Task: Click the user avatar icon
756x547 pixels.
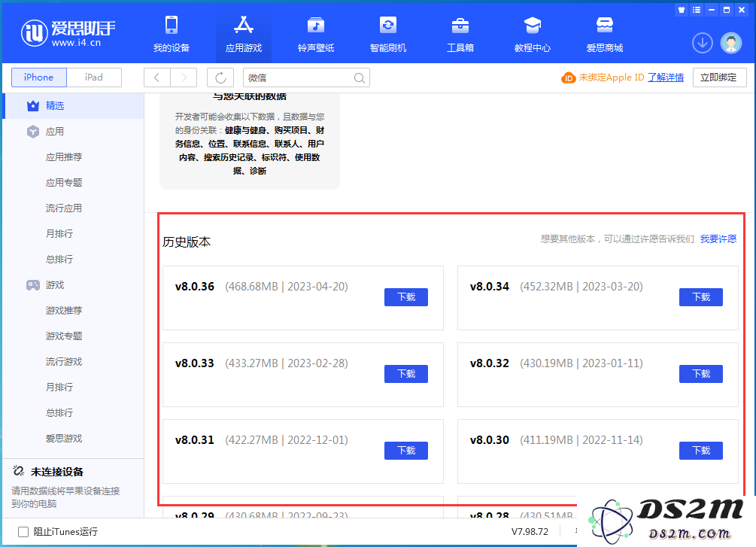Action: coord(731,43)
